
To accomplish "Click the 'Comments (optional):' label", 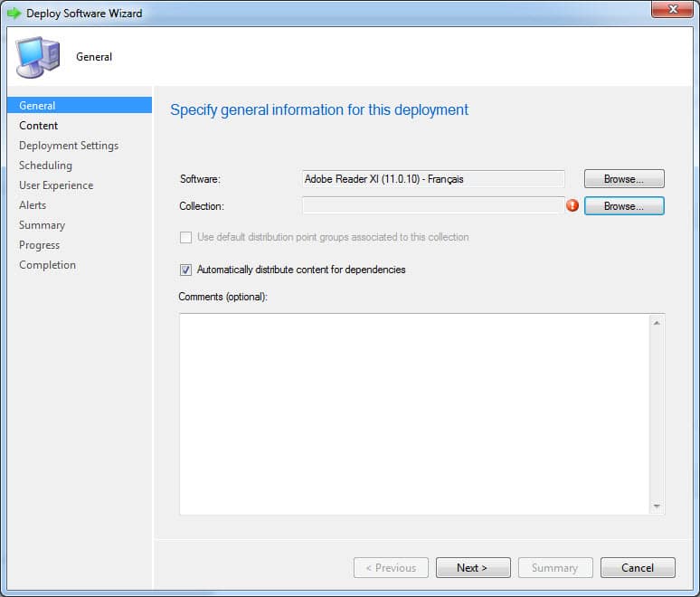I will tap(222, 297).
